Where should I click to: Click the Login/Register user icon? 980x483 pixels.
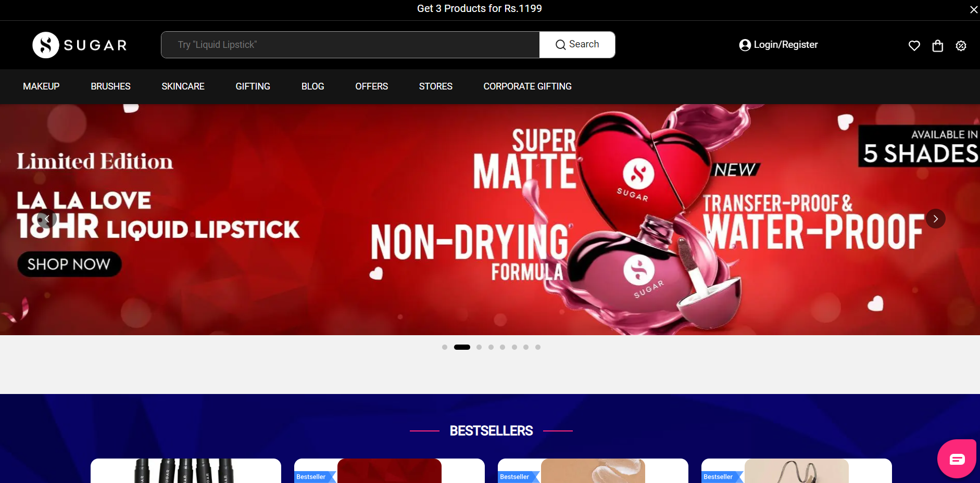coord(745,45)
